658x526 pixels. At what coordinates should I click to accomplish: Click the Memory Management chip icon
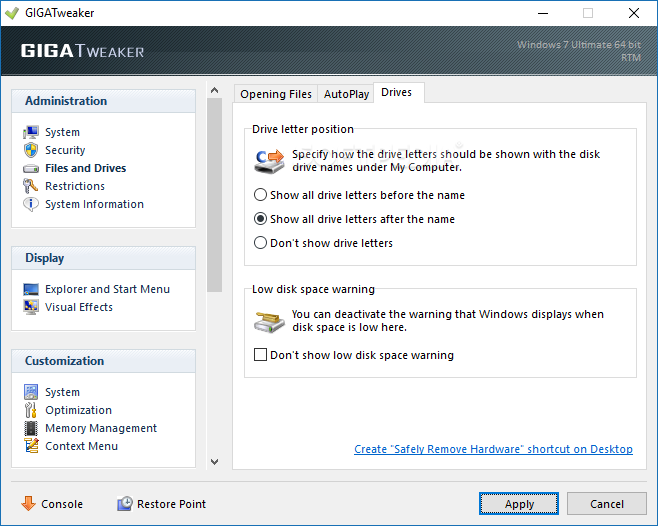[31, 428]
